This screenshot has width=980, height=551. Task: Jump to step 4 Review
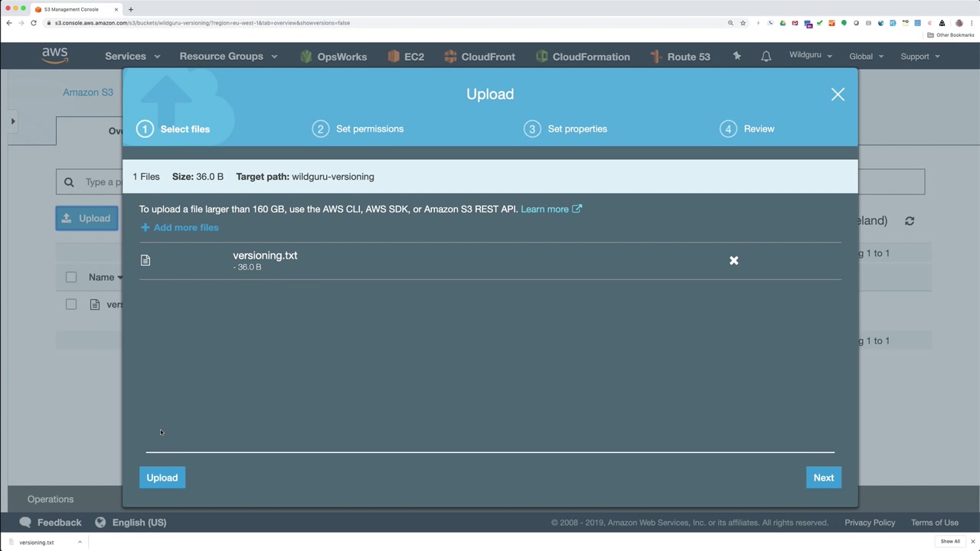pyautogui.click(x=746, y=129)
